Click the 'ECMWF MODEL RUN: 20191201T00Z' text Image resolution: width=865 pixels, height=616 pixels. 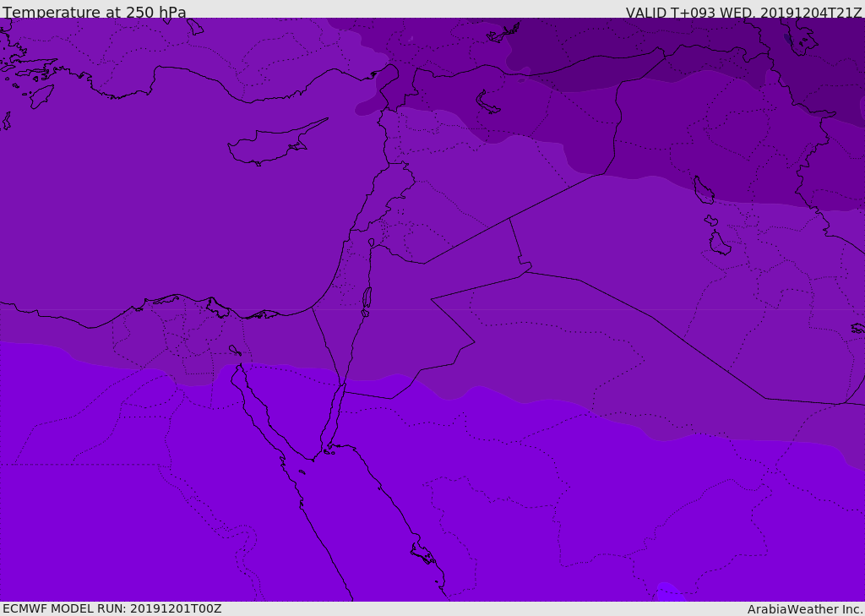112,608
